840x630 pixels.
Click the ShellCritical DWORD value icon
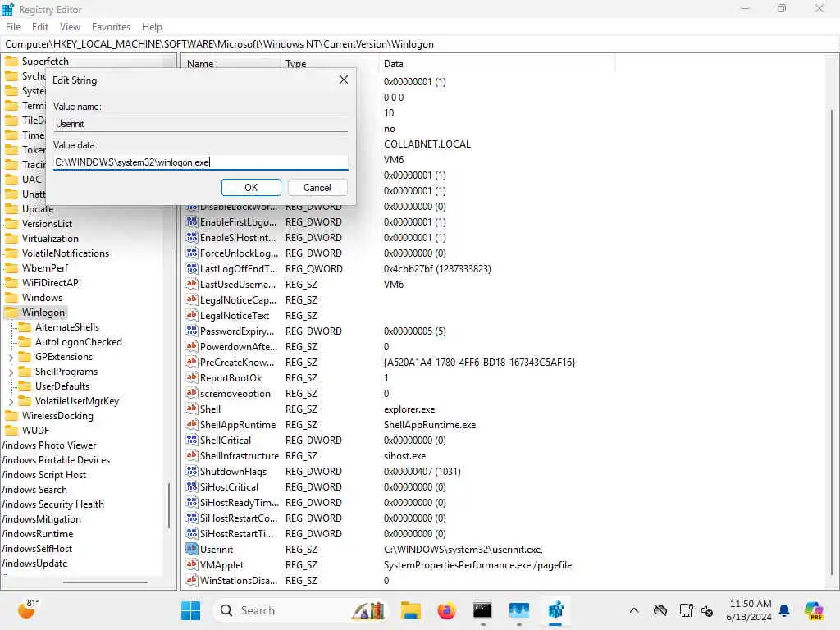tap(192, 440)
